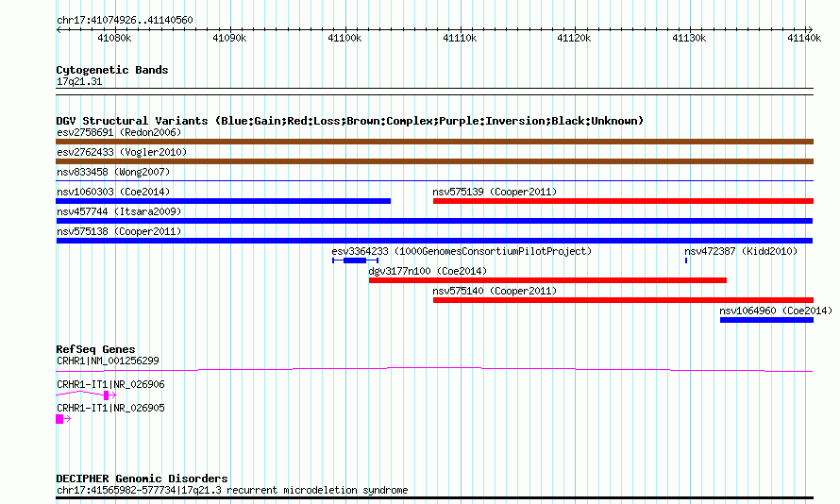Viewport: 840px width, 504px height.
Task: Click the CRHR1-IT1 NR_026905 exon arrow glyph
Action: [63, 419]
